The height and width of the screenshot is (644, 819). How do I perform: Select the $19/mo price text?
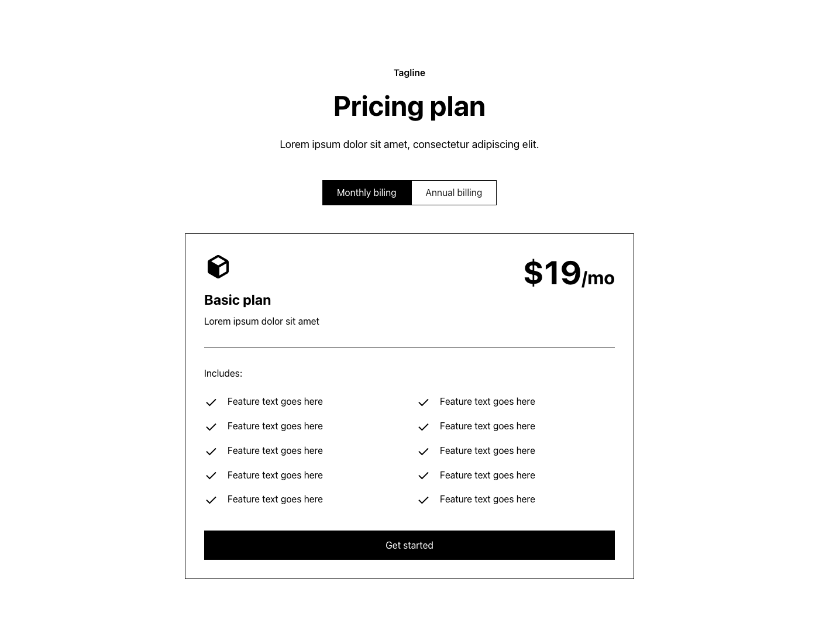tap(569, 273)
